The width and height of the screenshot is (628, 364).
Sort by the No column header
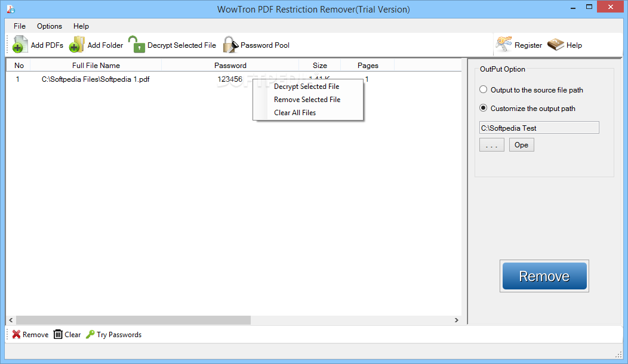[x=19, y=65]
